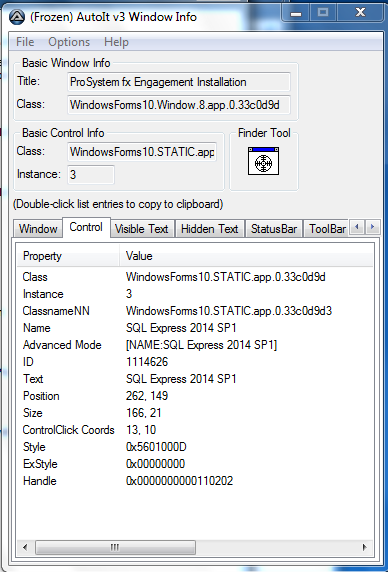Minimize the AutoIt Window Info window
388x572 pixels.
(296, 13)
